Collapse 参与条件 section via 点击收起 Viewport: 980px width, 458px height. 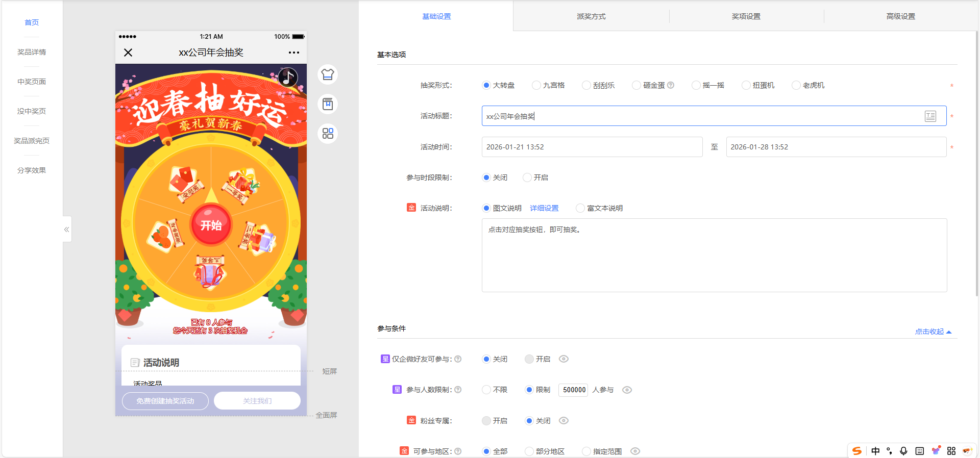(x=933, y=332)
